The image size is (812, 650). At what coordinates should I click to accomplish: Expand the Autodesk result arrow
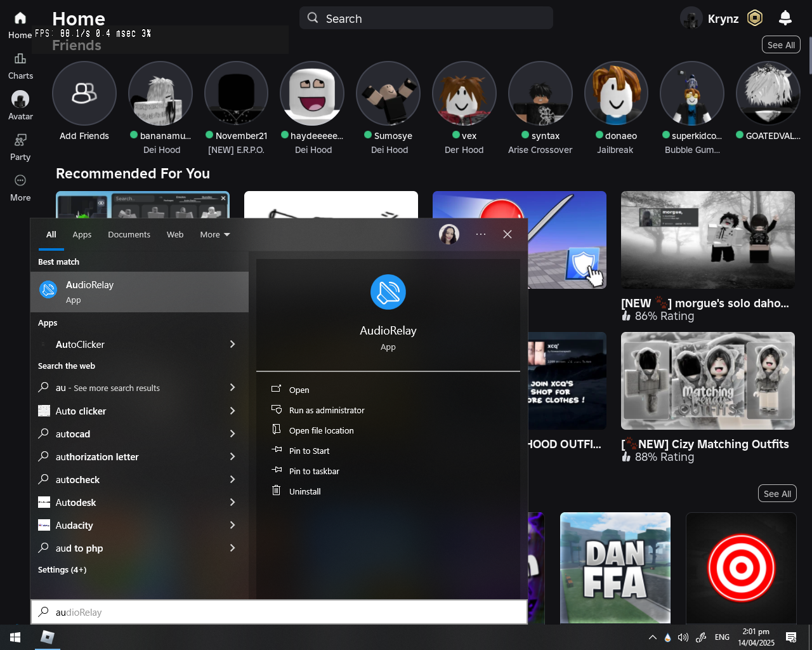pyautogui.click(x=232, y=502)
